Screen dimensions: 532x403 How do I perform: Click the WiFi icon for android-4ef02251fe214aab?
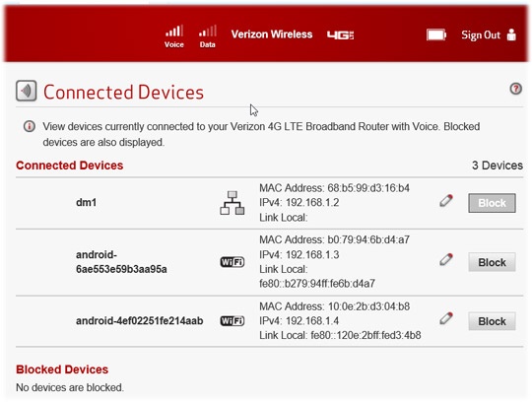[233, 320]
